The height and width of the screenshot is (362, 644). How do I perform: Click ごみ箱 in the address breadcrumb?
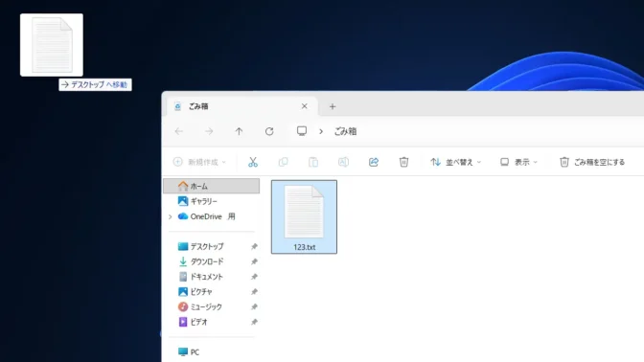click(345, 131)
